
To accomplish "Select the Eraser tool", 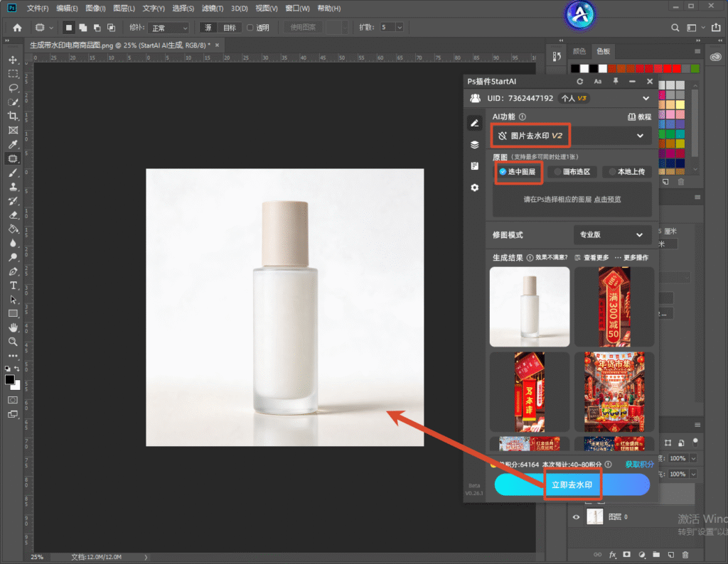I will [x=13, y=215].
